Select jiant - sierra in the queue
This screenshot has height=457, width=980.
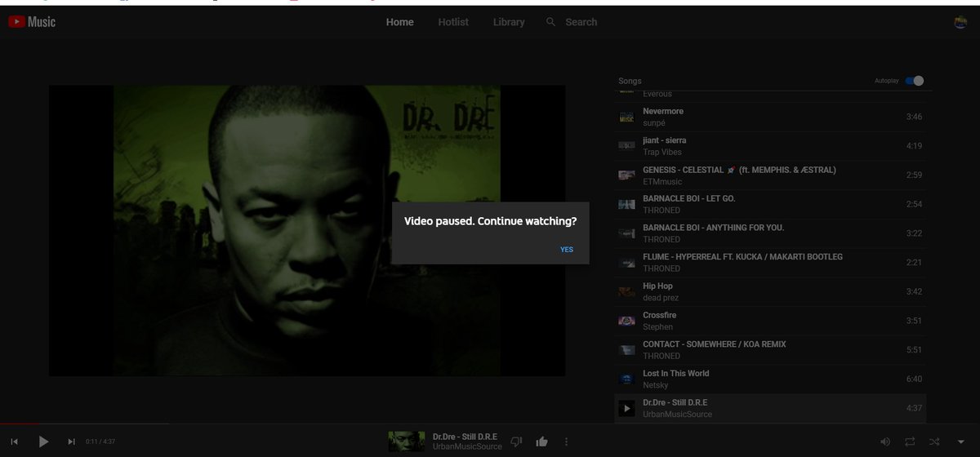pos(772,146)
